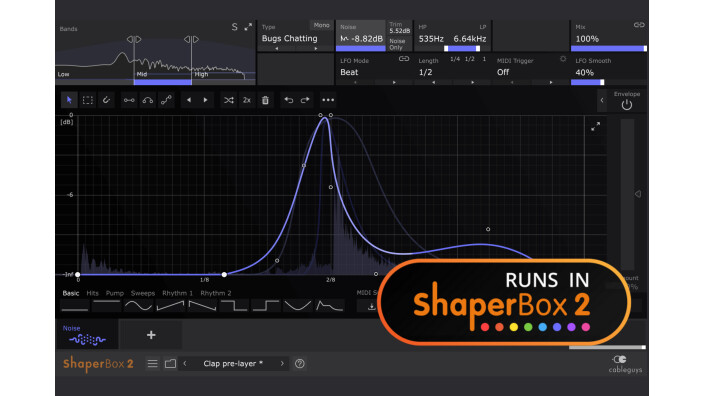Image resolution: width=704 pixels, height=396 pixels.
Task: Open the more options ellipsis menu
Action: click(x=328, y=100)
